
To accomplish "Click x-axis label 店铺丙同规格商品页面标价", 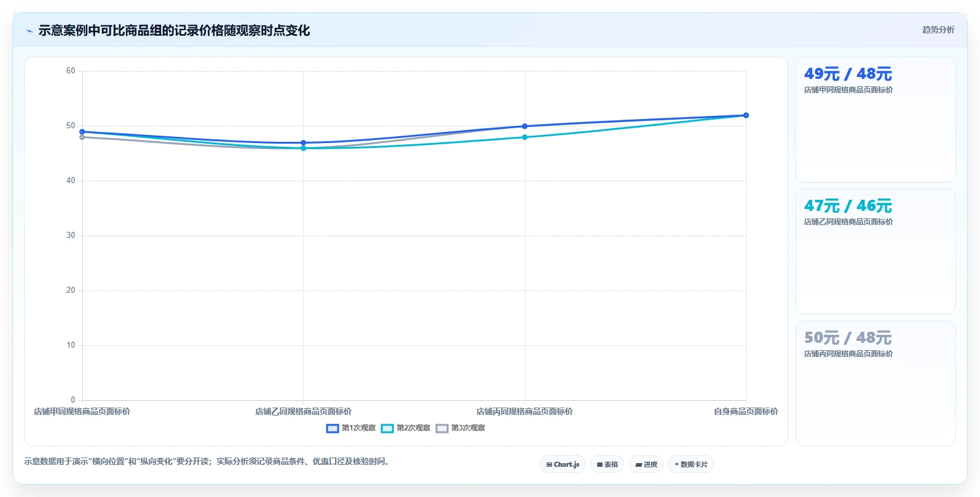I will click(525, 411).
